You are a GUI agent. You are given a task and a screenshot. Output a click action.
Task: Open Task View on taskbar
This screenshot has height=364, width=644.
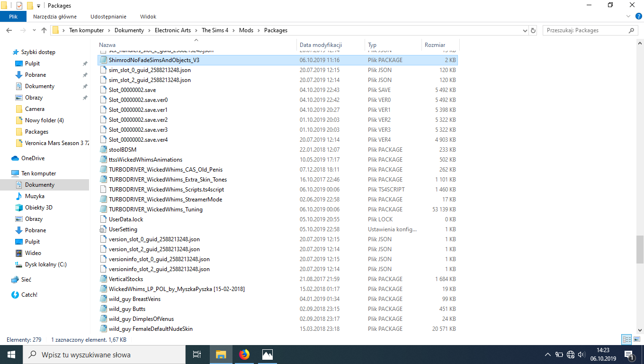click(x=197, y=355)
